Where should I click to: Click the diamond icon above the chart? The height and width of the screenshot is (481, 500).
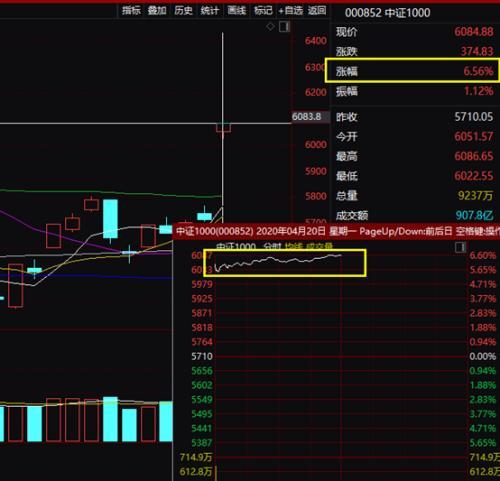click(270, 27)
